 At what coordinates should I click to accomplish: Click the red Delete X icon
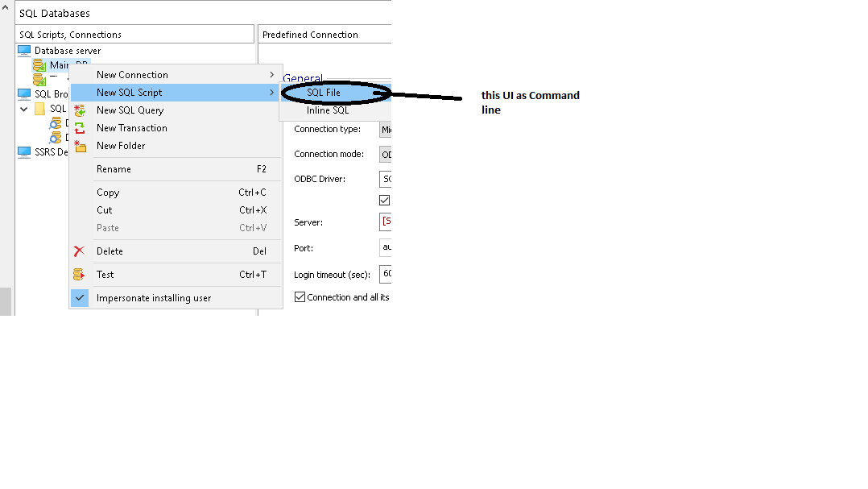point(79,251)
